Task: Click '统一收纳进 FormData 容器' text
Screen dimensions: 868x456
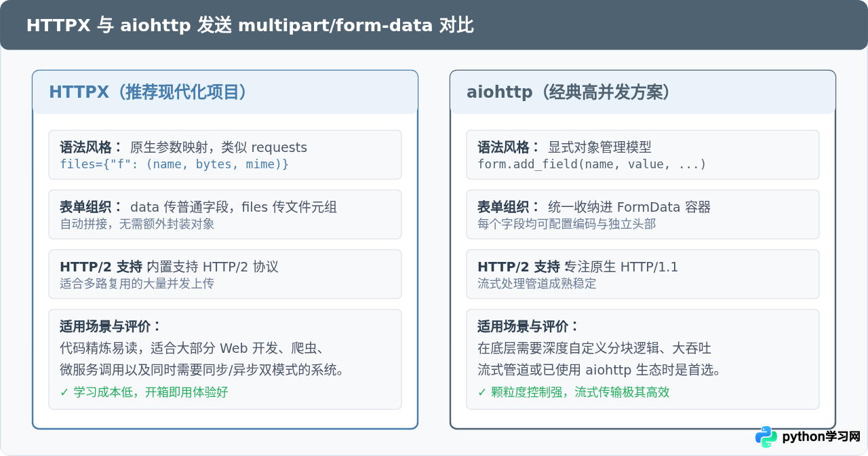Action: click(x=629, y=207)
